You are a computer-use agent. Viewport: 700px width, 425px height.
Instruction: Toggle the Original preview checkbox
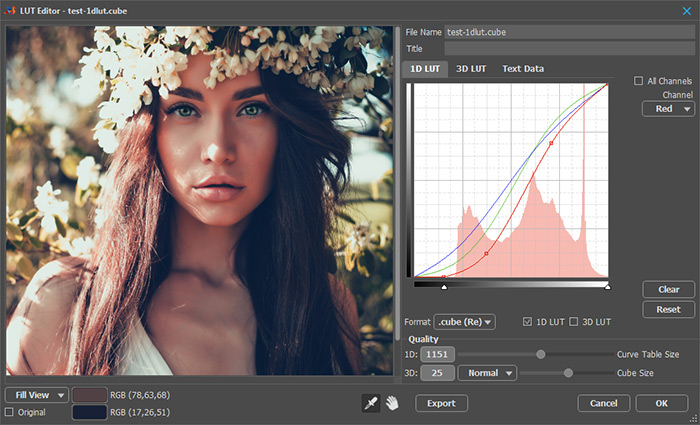click(9, 412)
